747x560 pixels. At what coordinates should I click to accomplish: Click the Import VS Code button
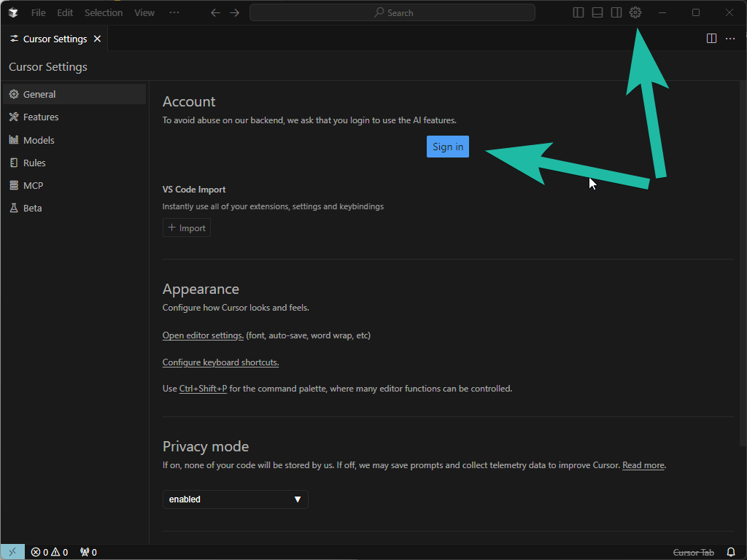pos(187,227)
